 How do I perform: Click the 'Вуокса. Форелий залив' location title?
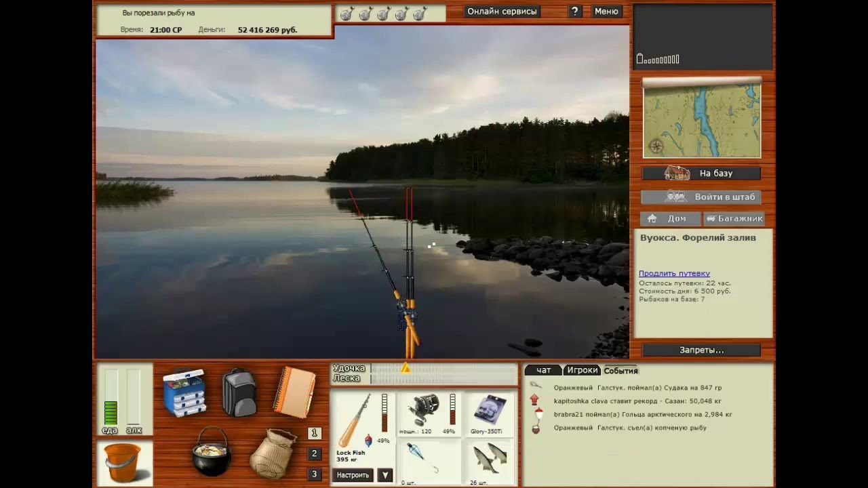(698, 238)
